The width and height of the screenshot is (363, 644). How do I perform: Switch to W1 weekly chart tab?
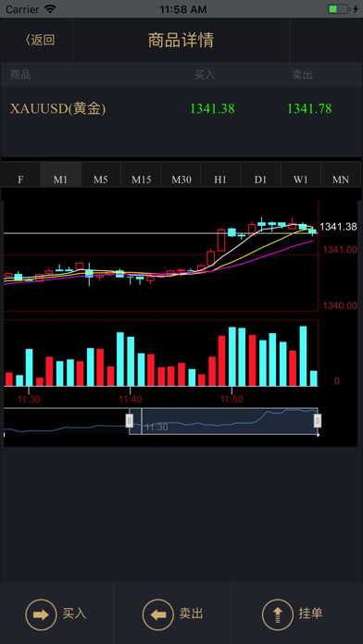click(x=301, y=175)
